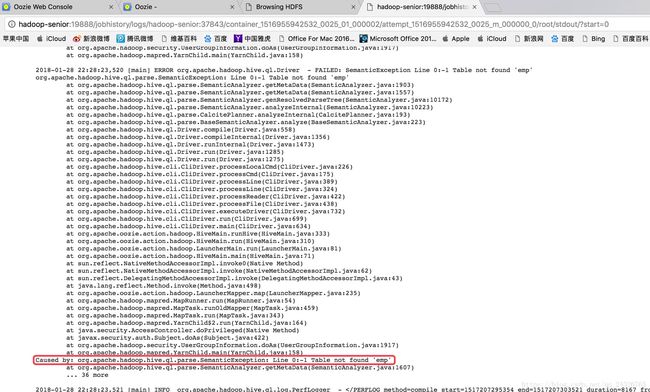Open the Microsoft Office 201... bookmark
Screen dimensions: 650x392
tap(398, 39)
